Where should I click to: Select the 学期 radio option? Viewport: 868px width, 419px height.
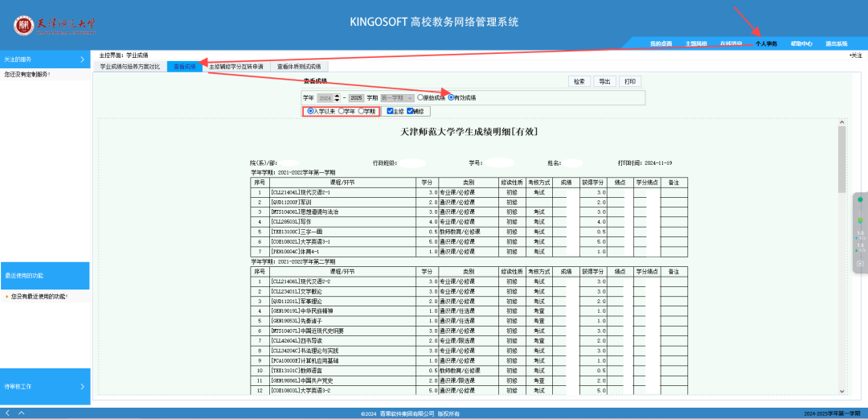point(361,111)
